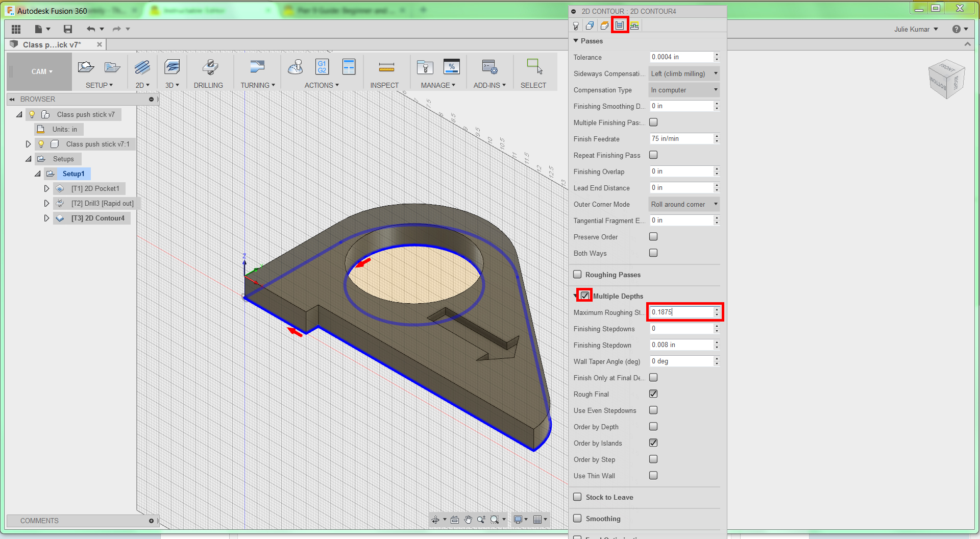Switch to the Heights tab in 2D Contour dialog
Viewport: 980px width, 539px height.
[x=605, y=26]
